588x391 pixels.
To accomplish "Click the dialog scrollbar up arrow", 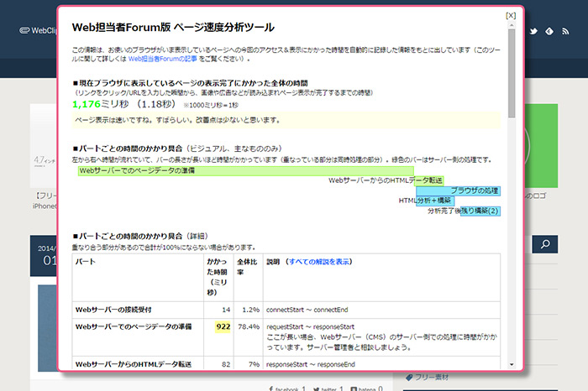I will [x=512, y=25].
